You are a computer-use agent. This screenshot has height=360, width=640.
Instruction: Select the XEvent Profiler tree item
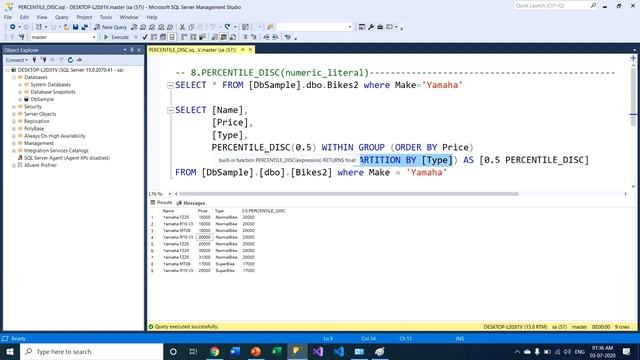pos(40,165)
